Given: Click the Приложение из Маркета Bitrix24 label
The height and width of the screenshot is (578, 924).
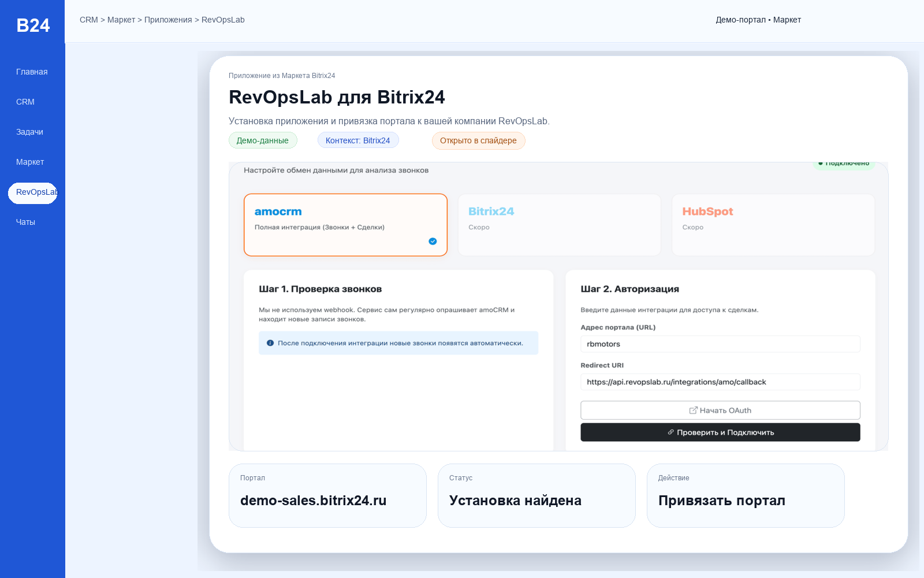Looking at the screenshot, I should 282,76.
